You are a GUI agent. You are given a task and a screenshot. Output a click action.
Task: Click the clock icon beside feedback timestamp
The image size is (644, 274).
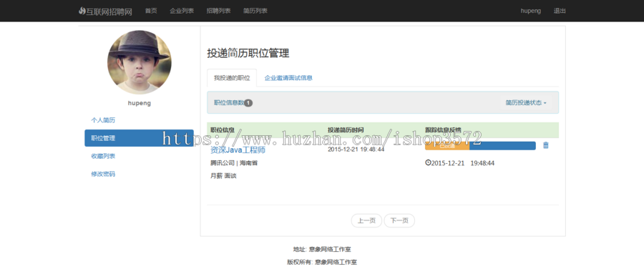[428, 162]
